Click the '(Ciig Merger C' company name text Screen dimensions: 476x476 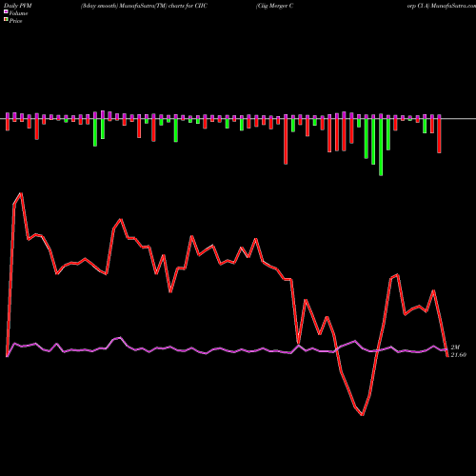pos(274,6)
